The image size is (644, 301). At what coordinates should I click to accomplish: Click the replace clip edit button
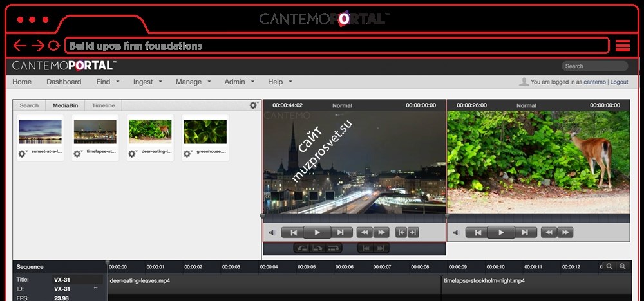point(334,248)
